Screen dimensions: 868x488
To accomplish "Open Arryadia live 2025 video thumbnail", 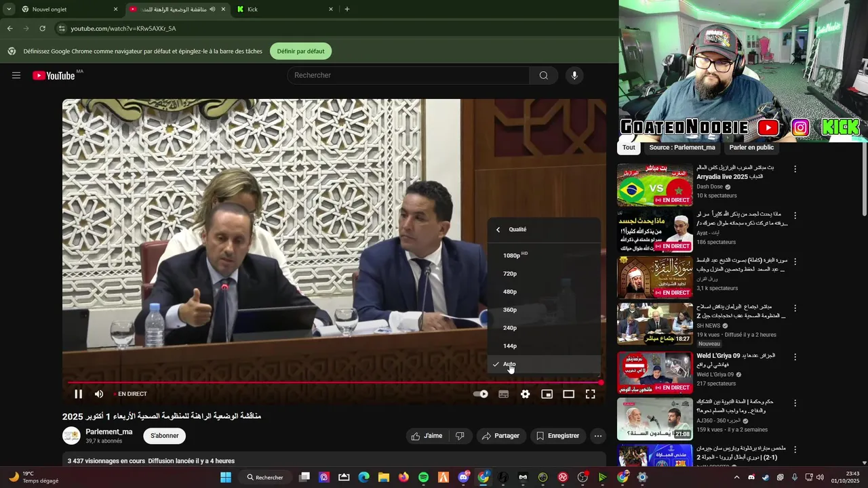I will tap(654, 184).
